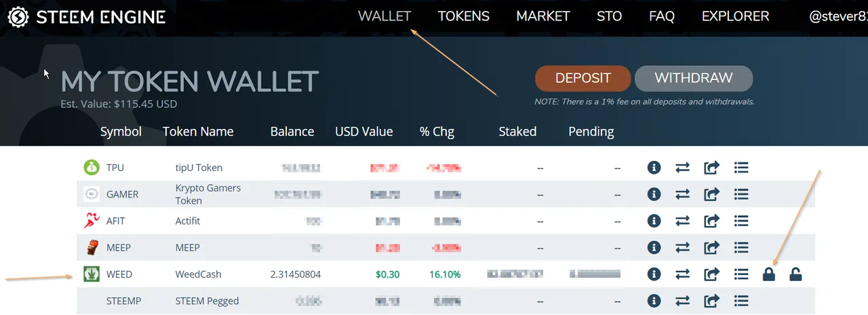Image resolution: width=868 pixels, height=315 pixels.
Task: Open transaction history list for GAMER
Action: (741, 194)
